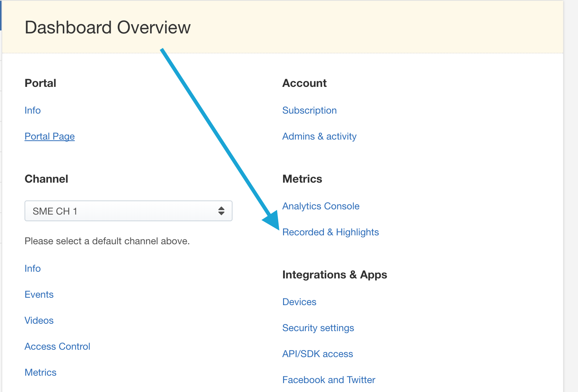Open Recorded & Highlights metrics
The height and width of the screenshot is (392, 578).
(x=331, y=232)
